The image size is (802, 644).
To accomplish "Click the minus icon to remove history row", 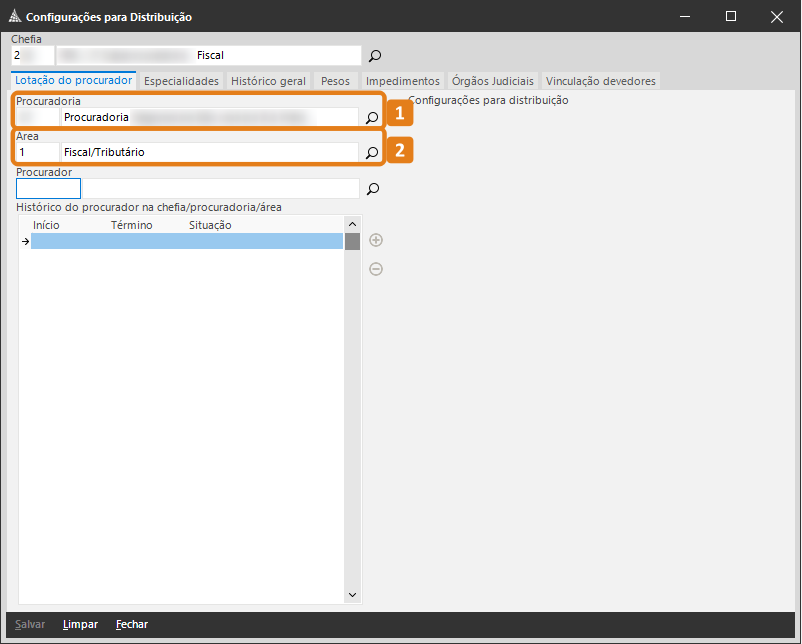I will pyautogui.click(x=376, y=269).
